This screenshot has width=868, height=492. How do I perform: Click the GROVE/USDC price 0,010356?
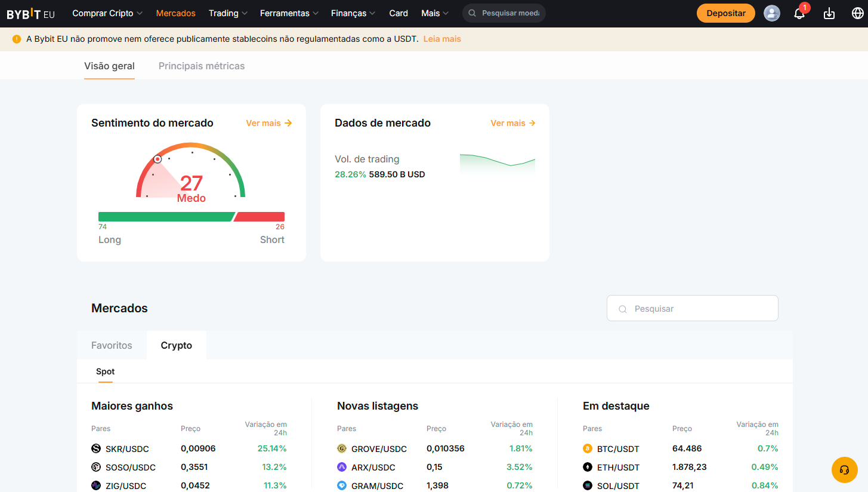pos(446,448)
